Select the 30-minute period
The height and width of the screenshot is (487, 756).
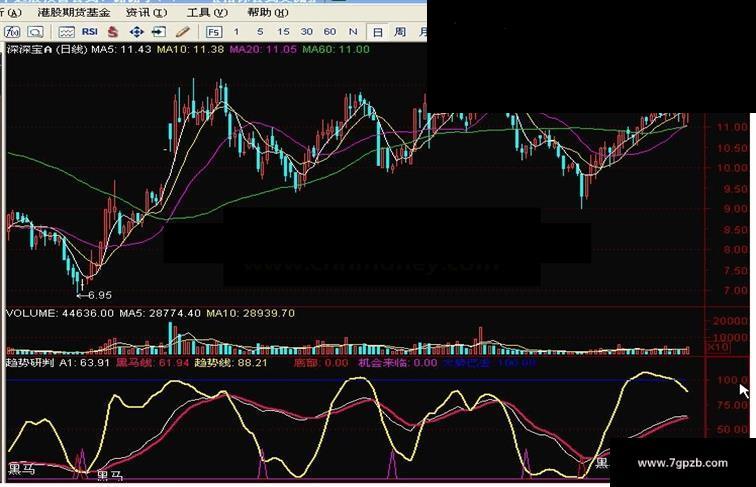[307, 32]
